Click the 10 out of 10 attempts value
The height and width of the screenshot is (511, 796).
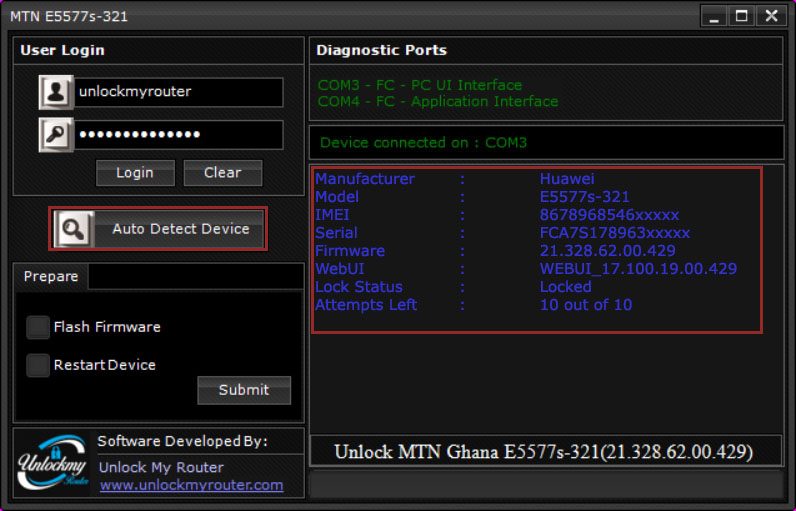586,305
